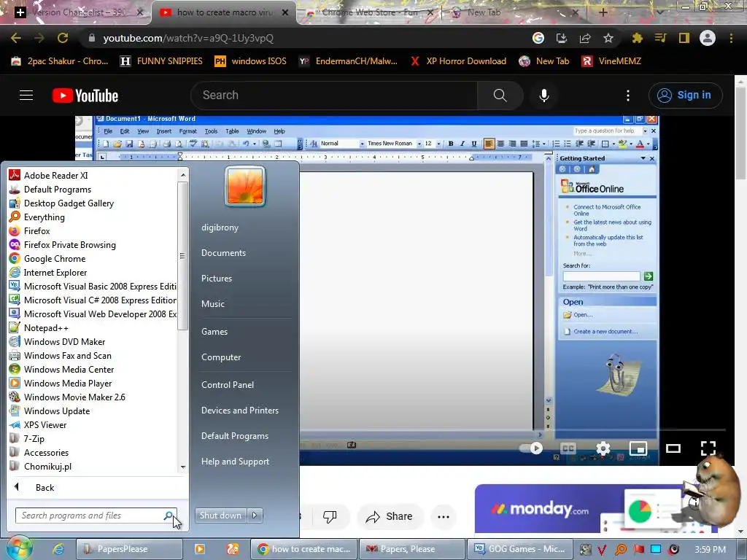This screenshot has width=747, height=560.
Task: Open the YouTube hamburger guide menu
Action: pyautogui.click(x=26, y=96)
